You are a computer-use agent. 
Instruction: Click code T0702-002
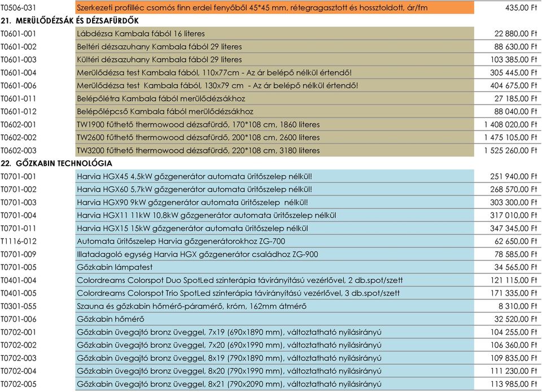(18, 345)
